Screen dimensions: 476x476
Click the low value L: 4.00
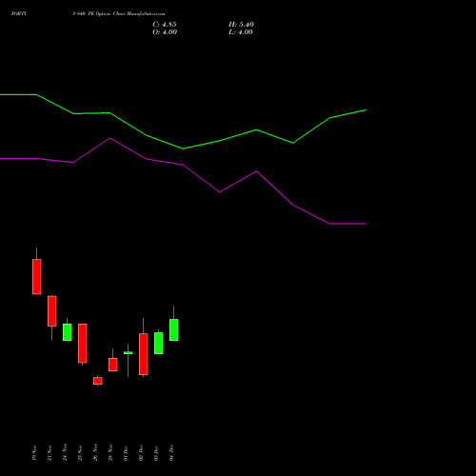click(241, 32)
